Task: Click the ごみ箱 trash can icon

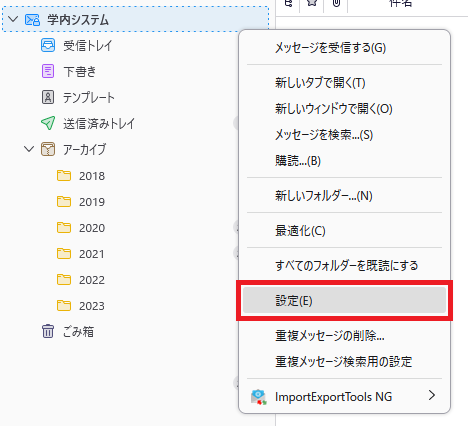Action: (x=48, y=331)
